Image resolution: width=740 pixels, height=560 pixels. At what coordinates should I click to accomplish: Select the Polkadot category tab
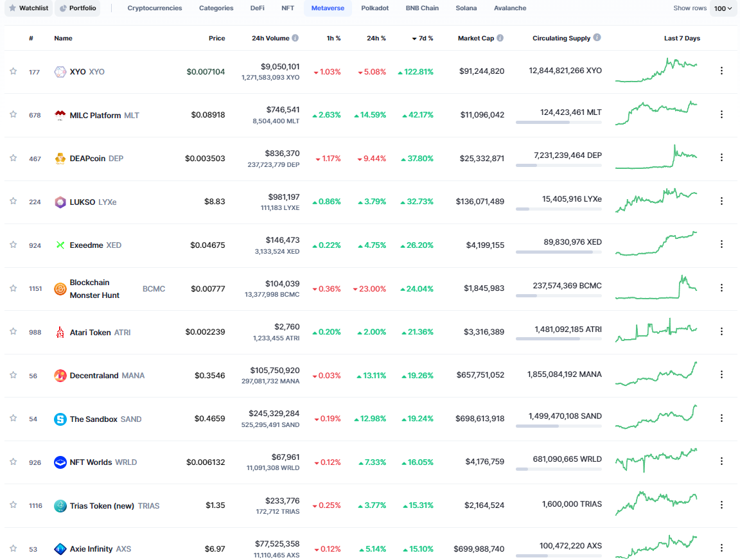click(374, 8)
